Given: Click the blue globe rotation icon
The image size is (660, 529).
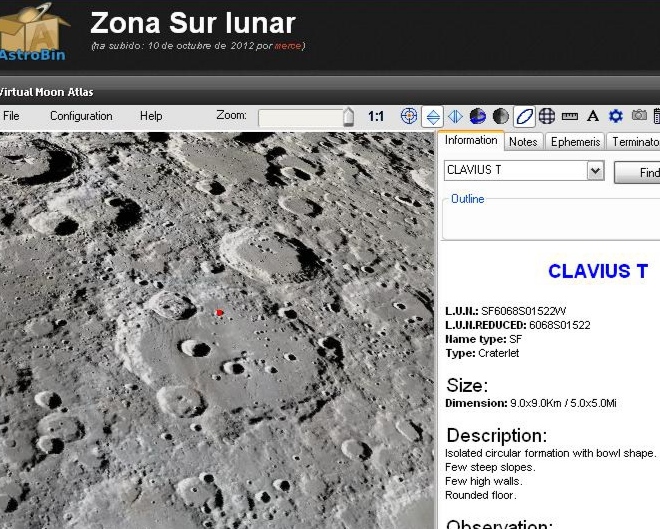Looking at the screenshot, I should pos(478,116).
